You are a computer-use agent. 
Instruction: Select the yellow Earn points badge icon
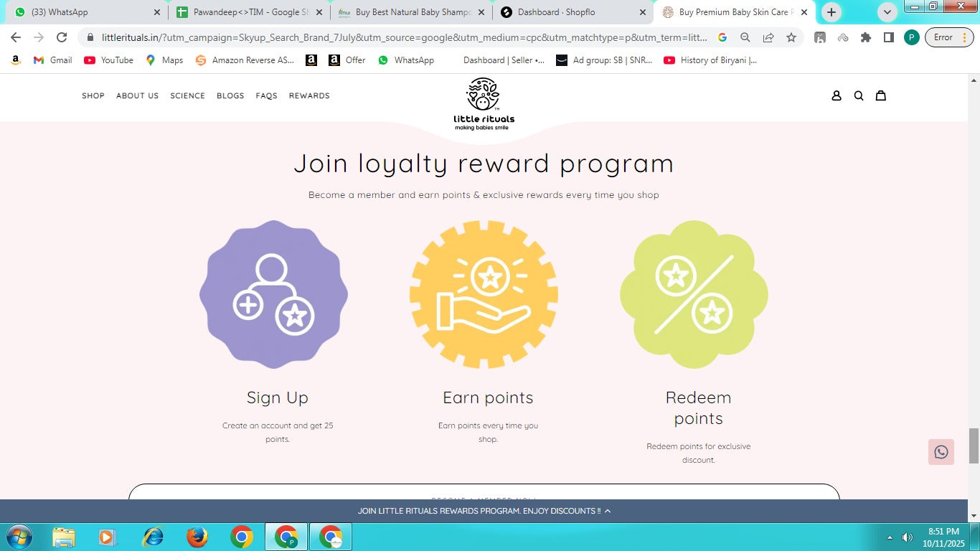[484, 294]
